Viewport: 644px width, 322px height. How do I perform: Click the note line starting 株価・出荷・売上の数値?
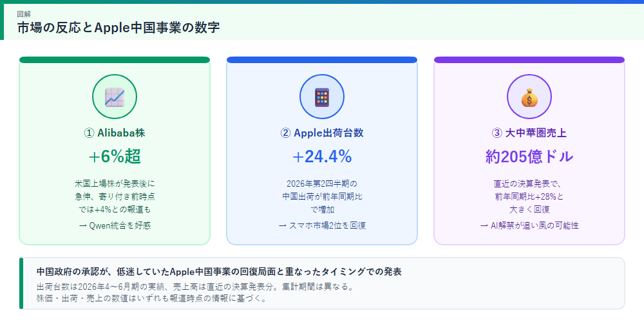[x=151, y=298]
